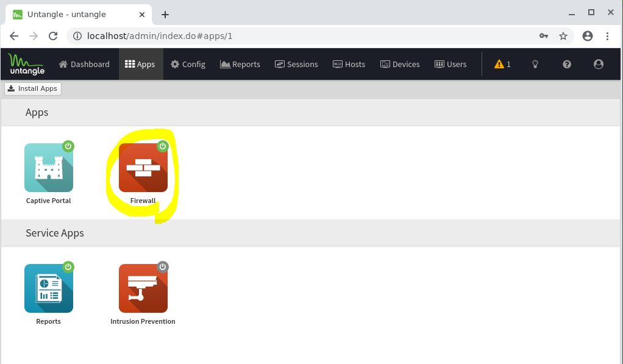Viewport: 623px width, 364px height.
Task: Open the saved passwords key icon
Action: pos(544,36)
